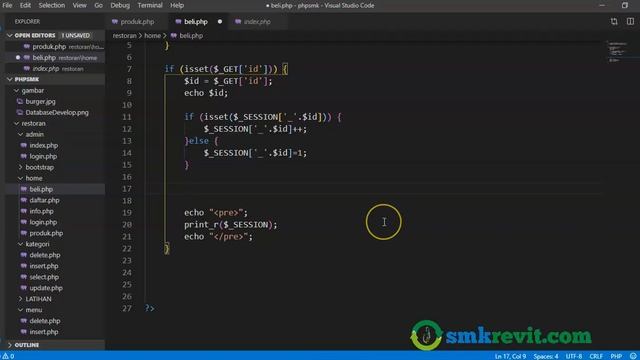Click the split editor icon
This screenshot has height=360, width=640.
[x=630, y=21]
